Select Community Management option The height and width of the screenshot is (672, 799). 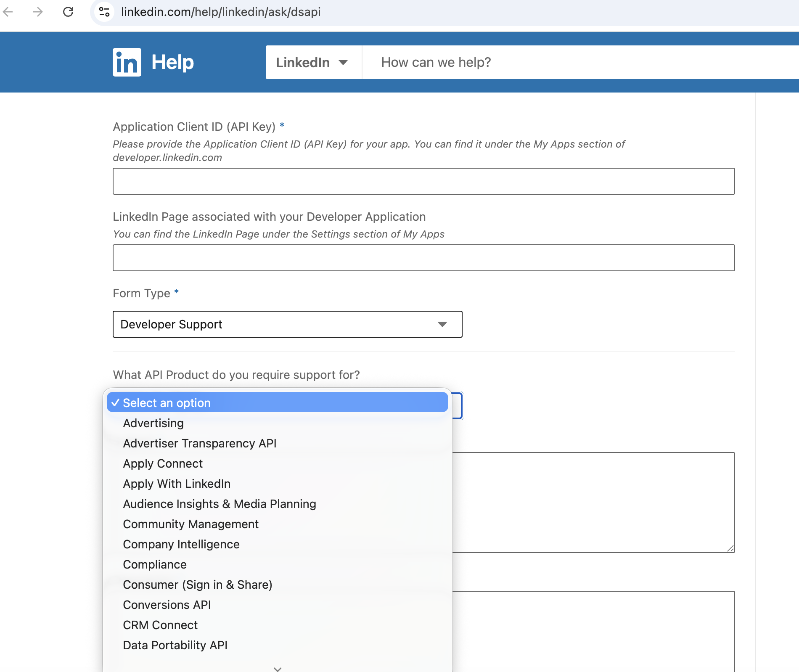278,524
